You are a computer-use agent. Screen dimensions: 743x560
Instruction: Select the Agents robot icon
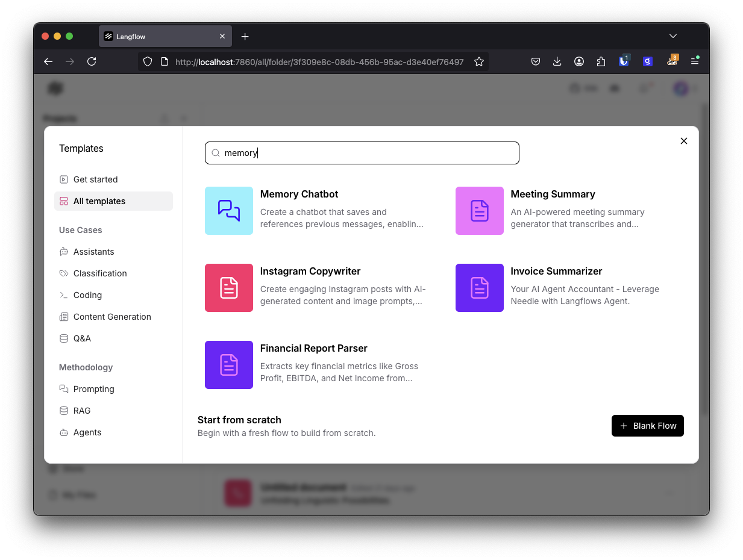pyautogui.click(x=64, y=432)
